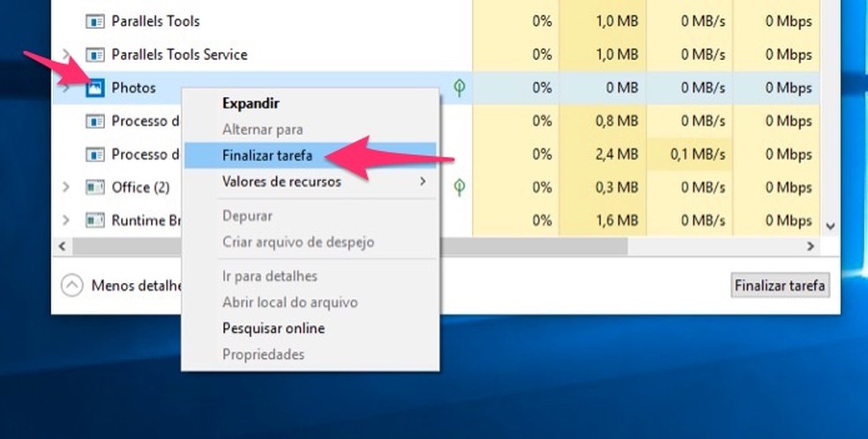Click the 0 Mbps cell in Runtime Broker row

pos(776,220)
